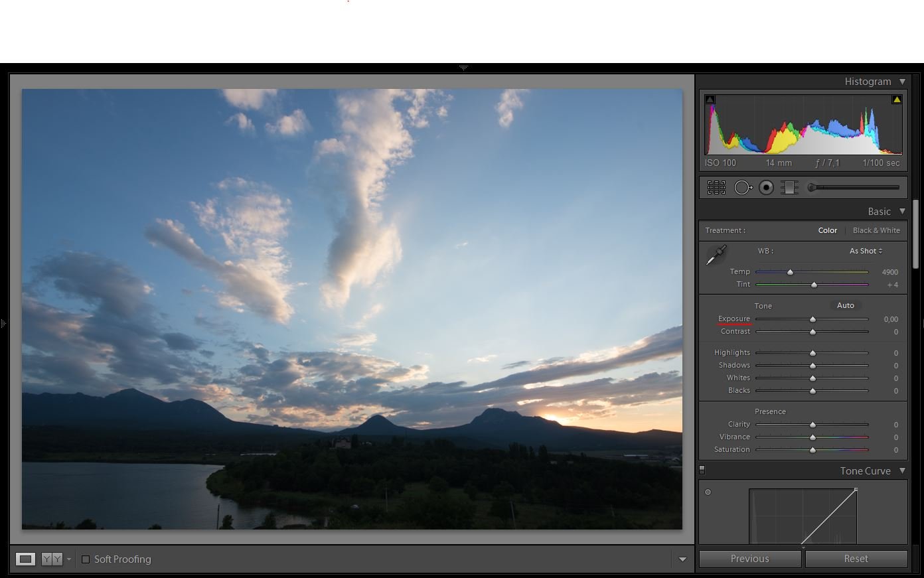Select the Adjustment Brush tool
Image resolution: width=924 pixels, height=578 pixels.
[x=854, y=188]
